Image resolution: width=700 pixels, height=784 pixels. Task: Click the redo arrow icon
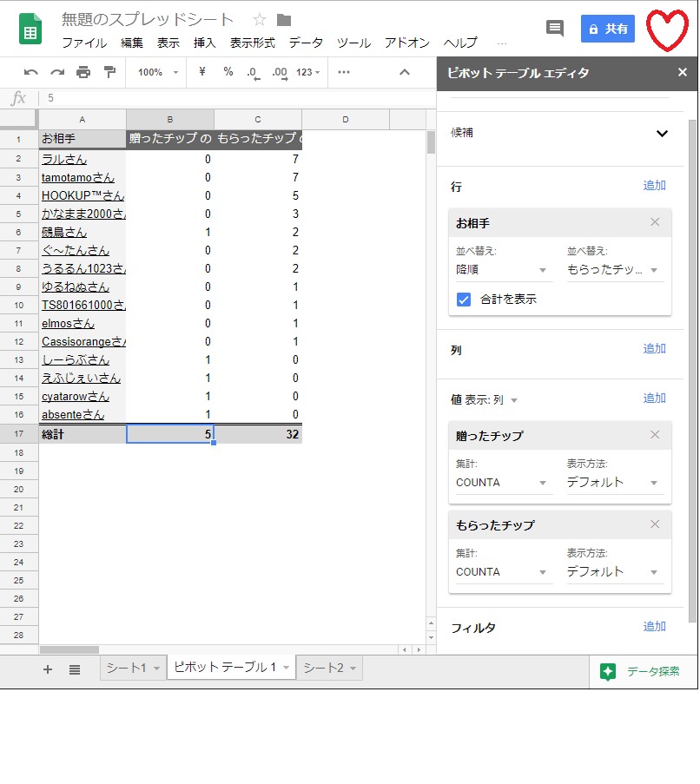click(x=57, y=72)
